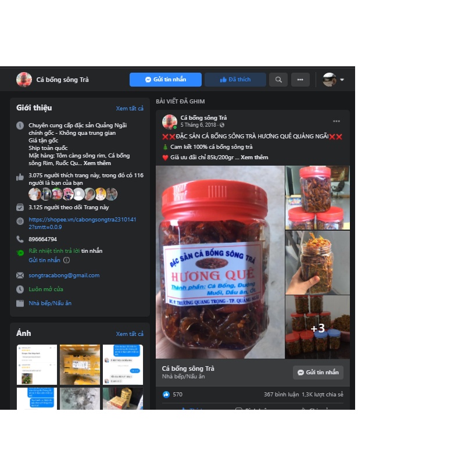Expand Xem thêm in the pinned post text
The image size is (476, 476).
click(255, 158)
